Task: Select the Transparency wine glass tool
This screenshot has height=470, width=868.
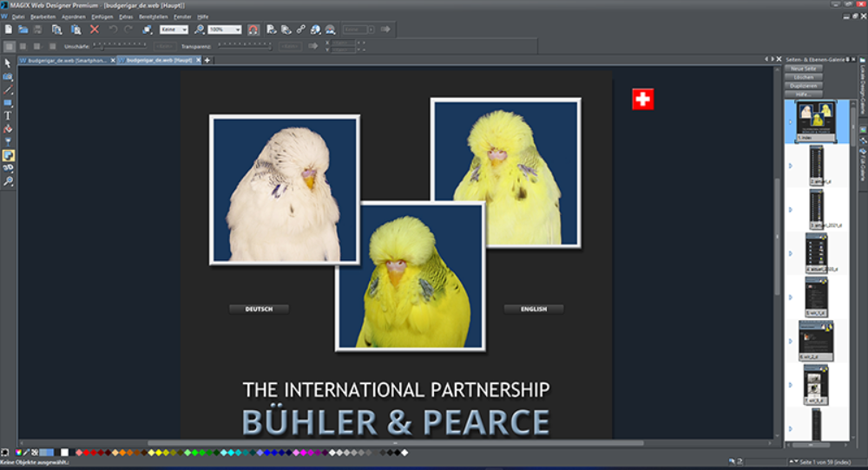Action: pos(8,142)
